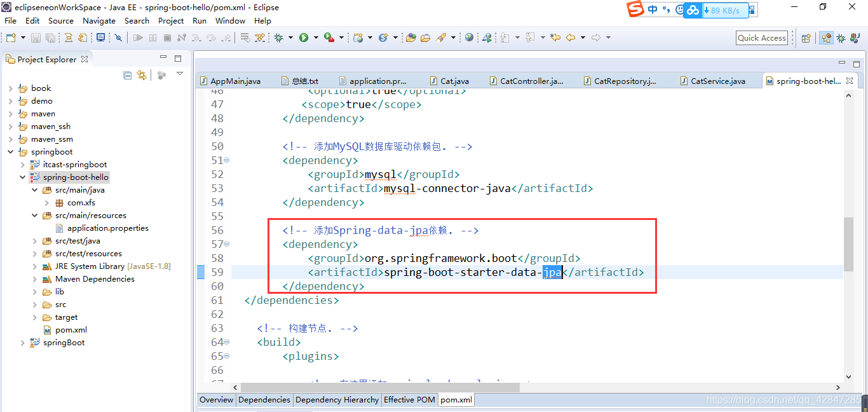Click the Open Task folder icon
This screenshot has width=868, height=412.
[426, 38]
